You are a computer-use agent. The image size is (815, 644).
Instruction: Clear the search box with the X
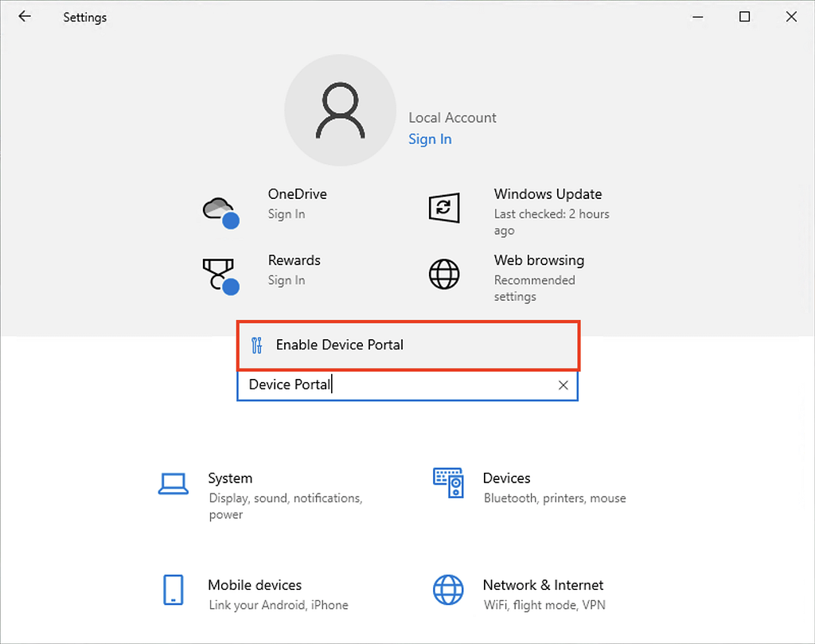pos(563,384)
